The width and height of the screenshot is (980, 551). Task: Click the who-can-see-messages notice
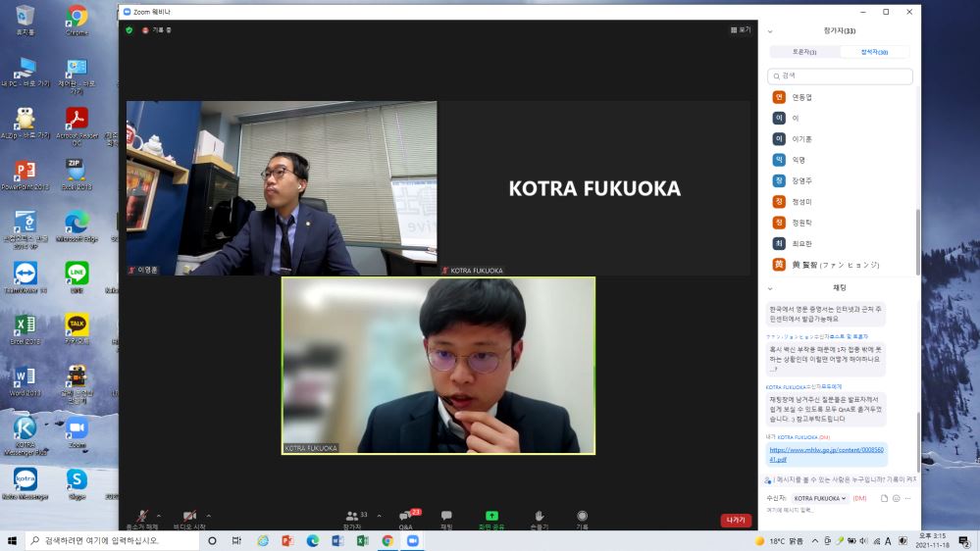(x=840, y=479)
